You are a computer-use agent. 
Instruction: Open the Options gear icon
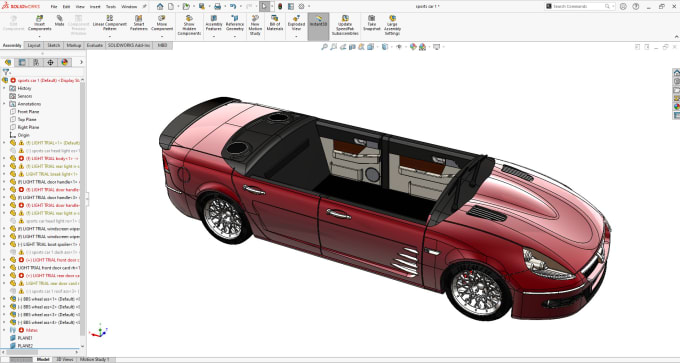(301, 7)
